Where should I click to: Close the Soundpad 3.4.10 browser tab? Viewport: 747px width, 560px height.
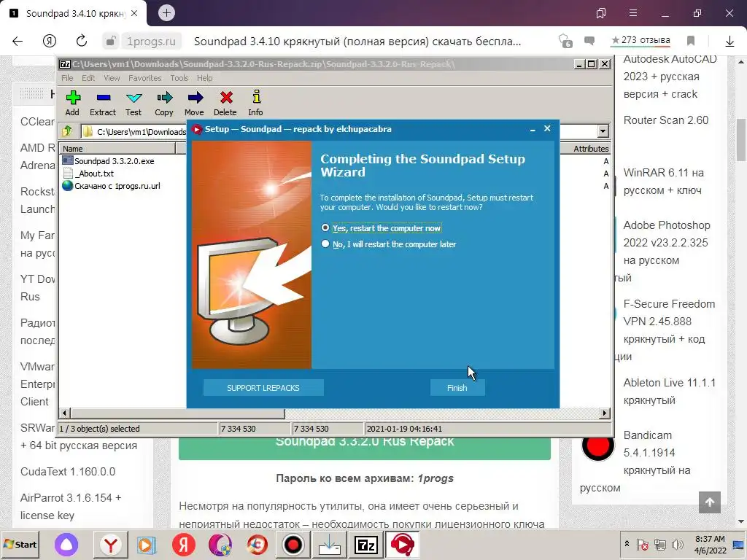pyautogui.click(x=134, y=13)
